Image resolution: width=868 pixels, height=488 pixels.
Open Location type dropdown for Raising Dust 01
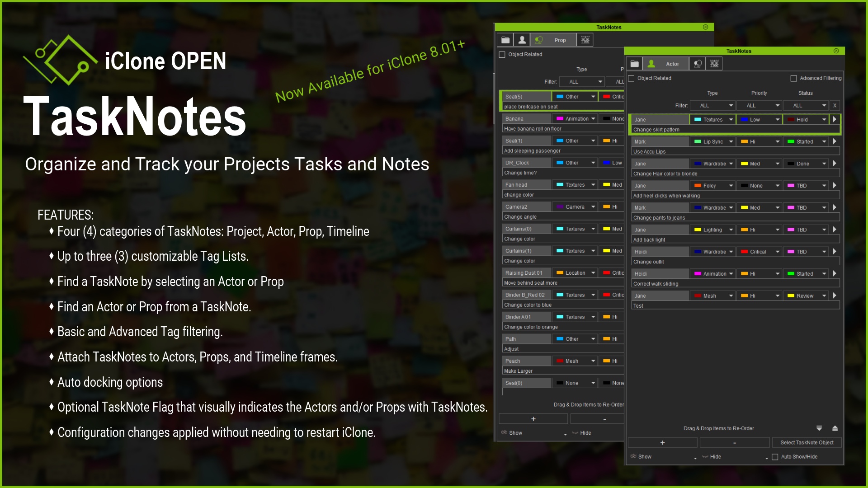(575, 273)
